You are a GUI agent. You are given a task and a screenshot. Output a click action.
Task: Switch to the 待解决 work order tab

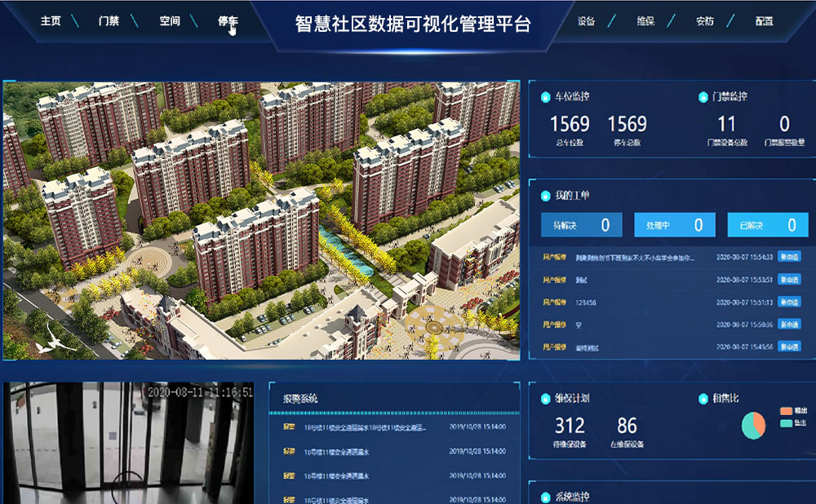581,224
